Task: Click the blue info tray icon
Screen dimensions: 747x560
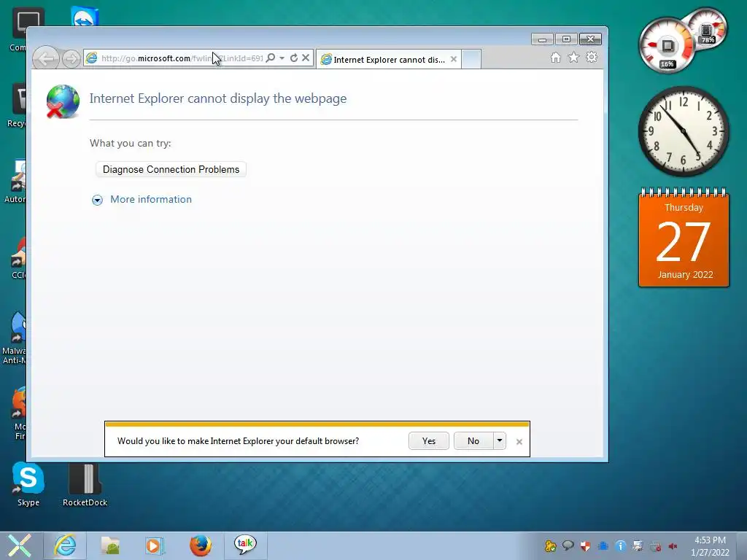Action: pos(620,546)
